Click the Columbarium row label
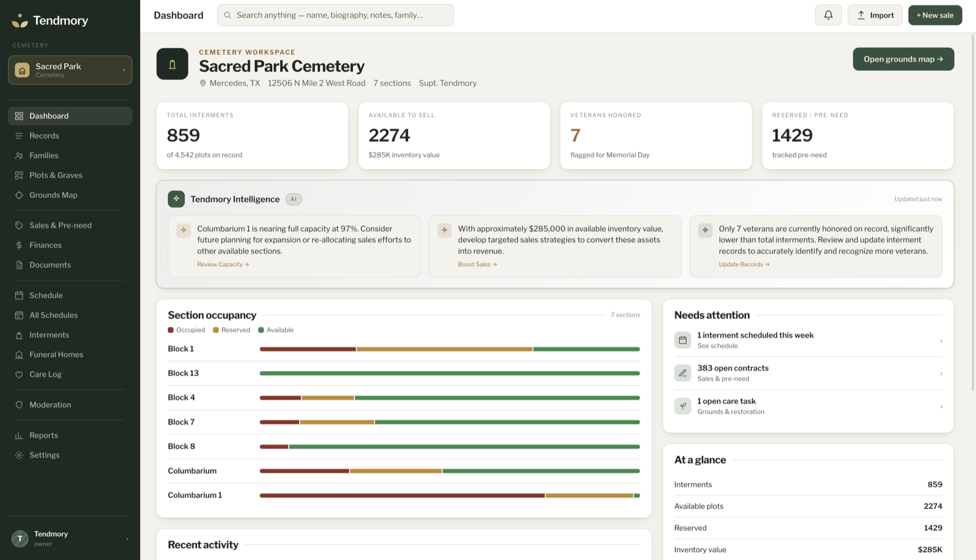The image size is (976, 560). click(192, 471)
